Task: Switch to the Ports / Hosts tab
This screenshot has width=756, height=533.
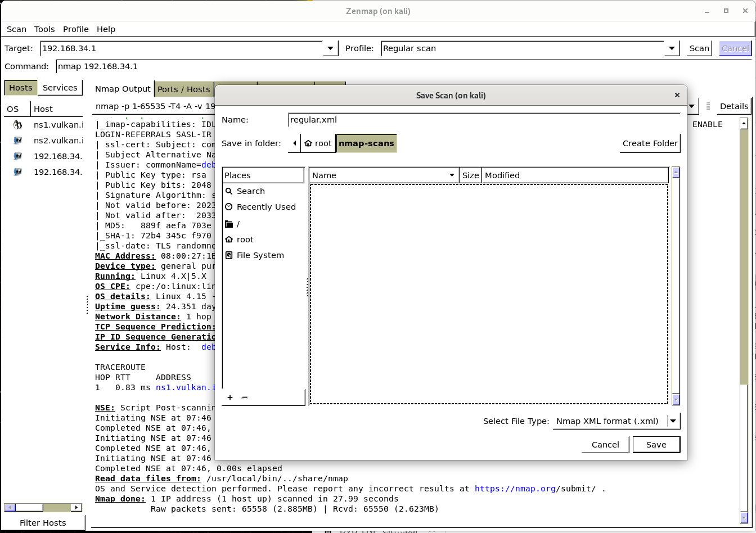Action: [x=183, y=89]
